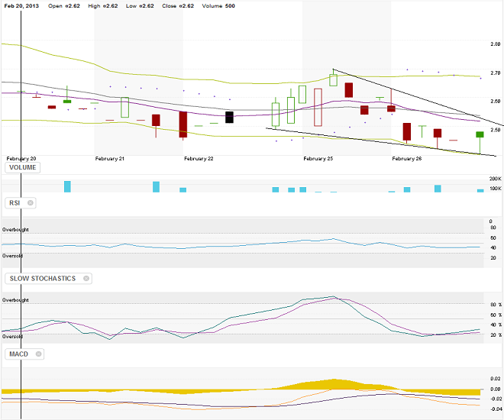
Task: Click the black candlestick on February 22
Action: click(x=229, y=117)
